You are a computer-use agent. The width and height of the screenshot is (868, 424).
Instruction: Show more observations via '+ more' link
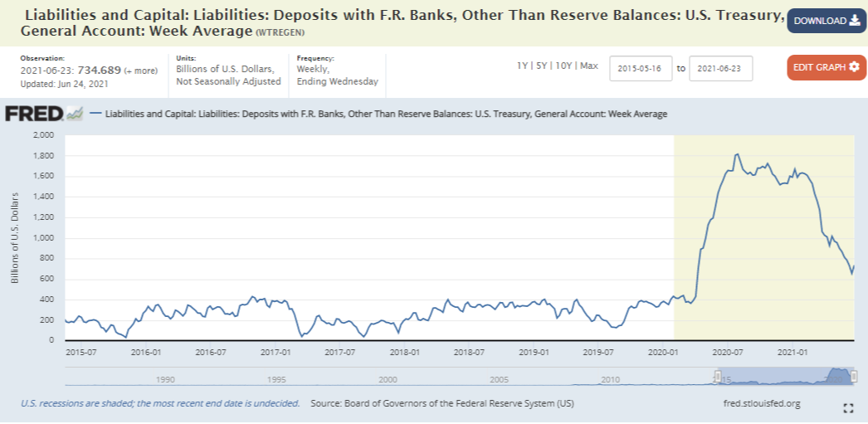140,71
